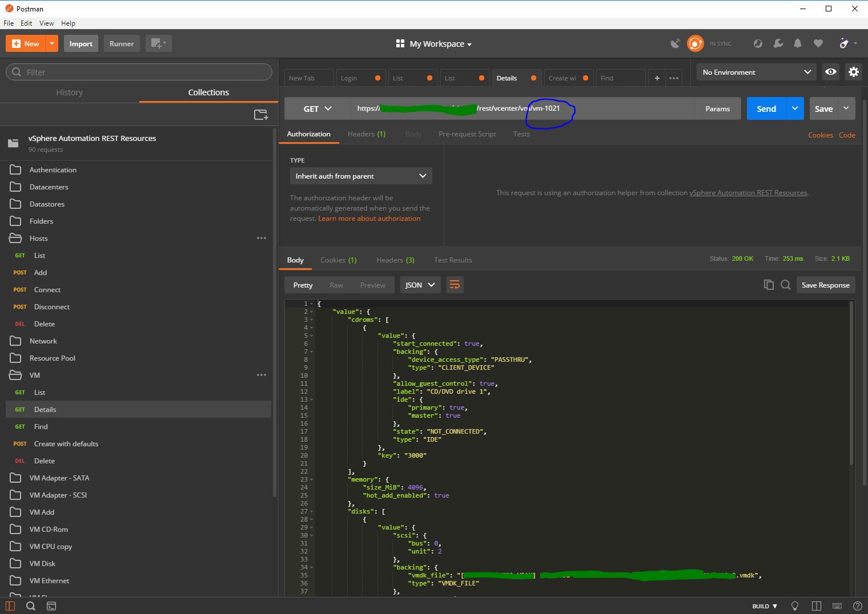Copy the response body to clipboard
The image size is (868, 614).
[x=769, y=285]
